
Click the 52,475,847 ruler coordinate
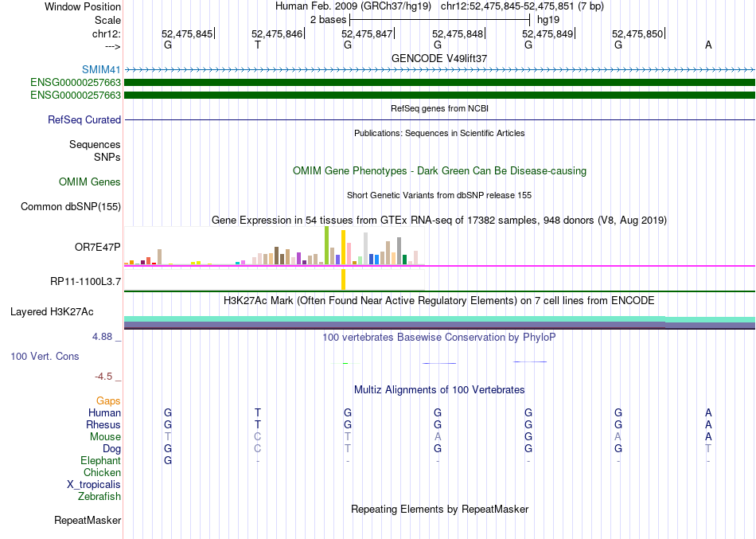367,33
